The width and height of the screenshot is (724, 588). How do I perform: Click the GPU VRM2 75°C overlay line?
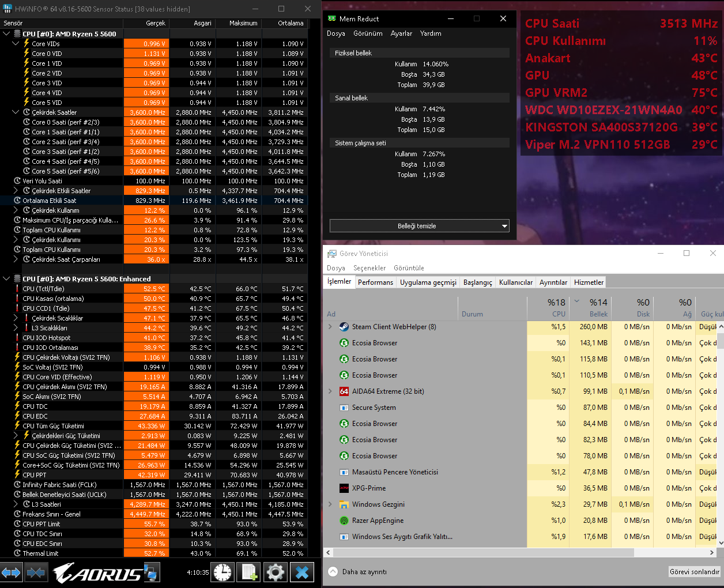point(621,93)
